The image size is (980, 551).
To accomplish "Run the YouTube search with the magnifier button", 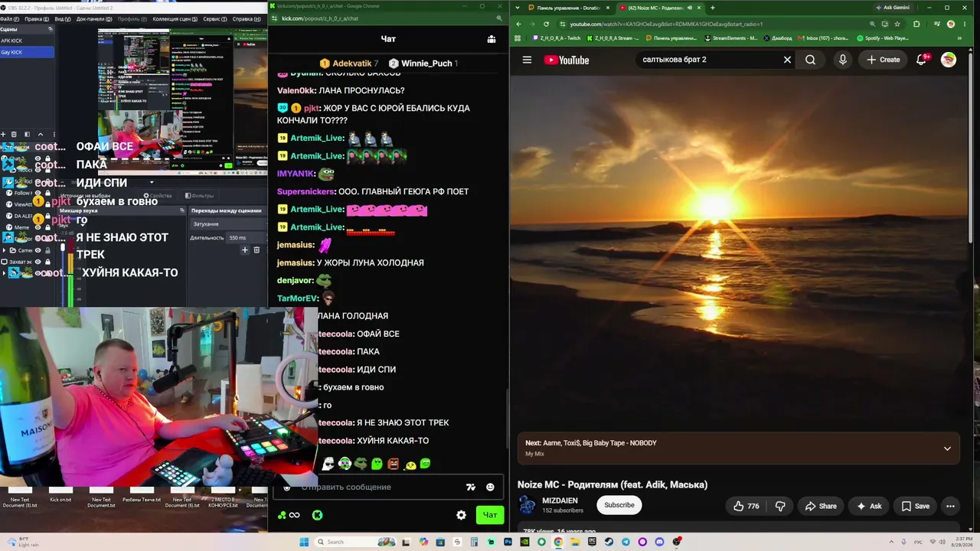I will [x=810, y=60].
